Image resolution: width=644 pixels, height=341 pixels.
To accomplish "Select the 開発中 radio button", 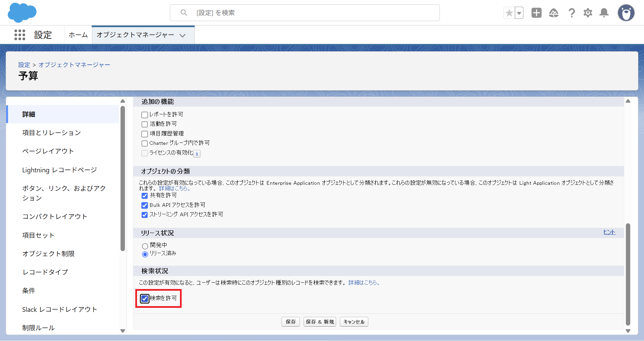I will (x=145, y=246).
